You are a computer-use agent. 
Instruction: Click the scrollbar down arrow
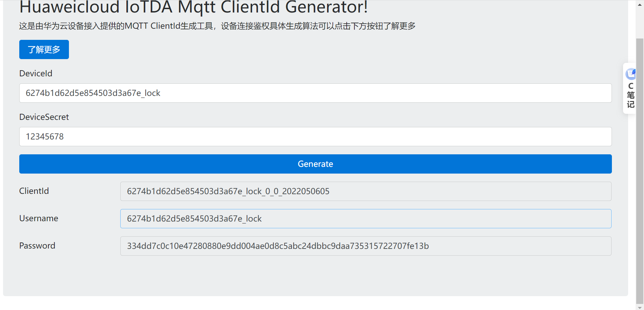640,307
